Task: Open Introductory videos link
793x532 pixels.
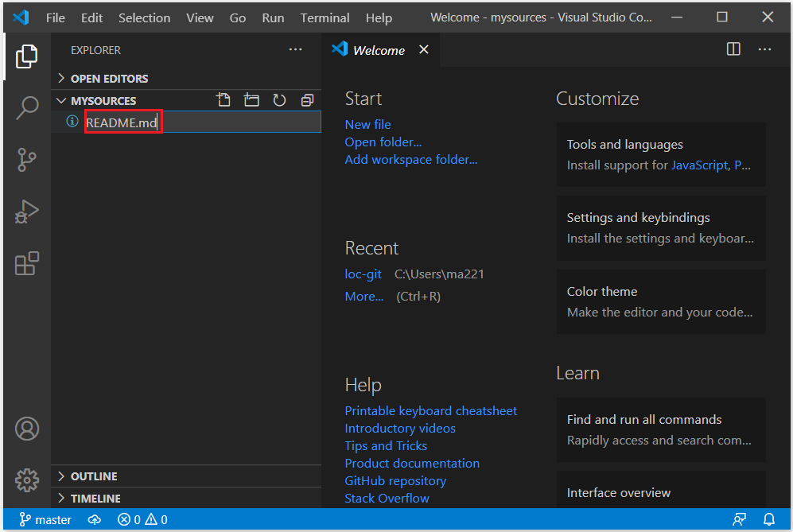Action: point(400,429)
